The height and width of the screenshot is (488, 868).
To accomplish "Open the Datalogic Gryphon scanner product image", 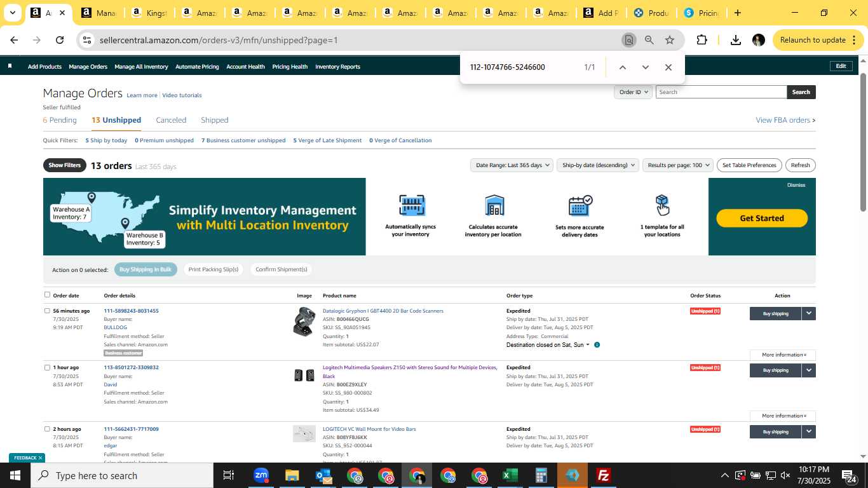I will tap(304, 322).
